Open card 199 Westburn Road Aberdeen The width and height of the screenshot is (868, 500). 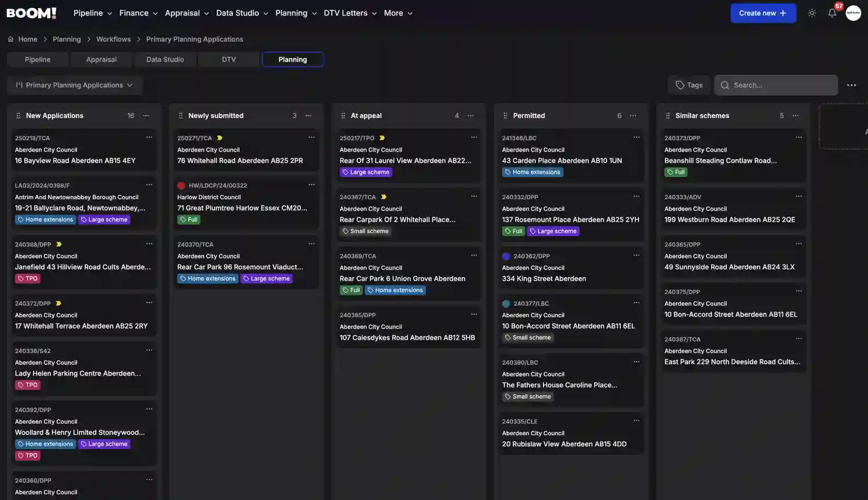coord(734,209)
